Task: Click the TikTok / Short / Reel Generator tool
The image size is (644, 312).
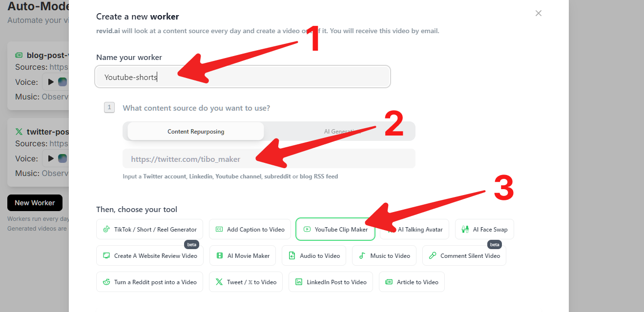Action: tap(149, 229)
